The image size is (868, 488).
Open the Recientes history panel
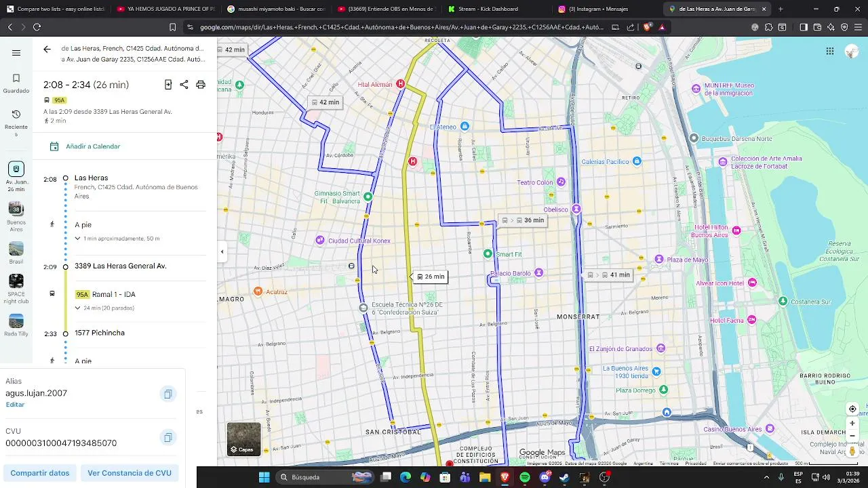pyautogui.click(x=16, y=123)
